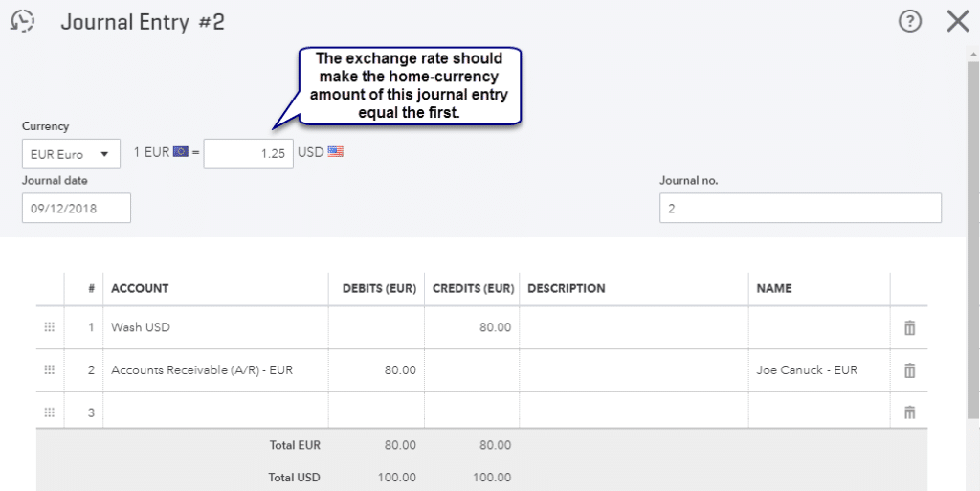The height and width of the screenshot is (491, 980).
Task: Open the EUR Euro currency dropdown
Action: click(71, 154)
